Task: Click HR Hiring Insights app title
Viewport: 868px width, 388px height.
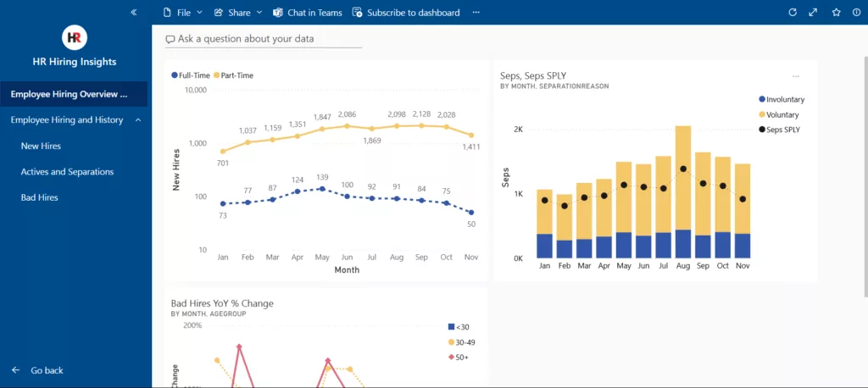Action: [x=75, y=62]
